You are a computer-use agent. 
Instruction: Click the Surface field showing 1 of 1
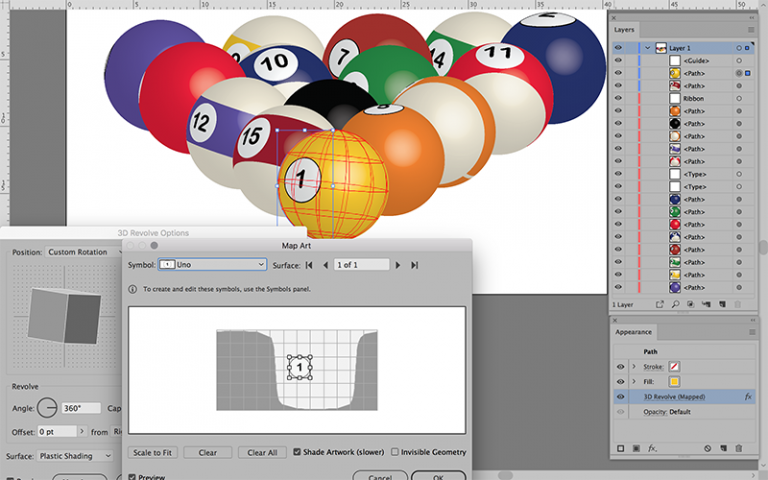pyautogui.click(x=361, y=265)
